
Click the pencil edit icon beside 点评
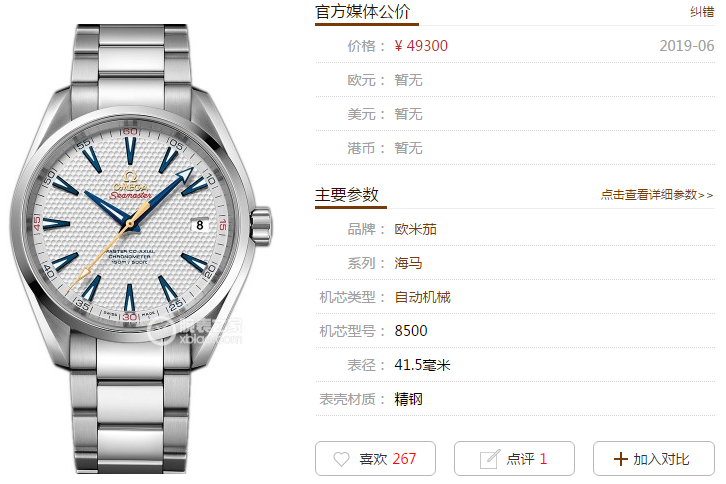tap(490, 459)
